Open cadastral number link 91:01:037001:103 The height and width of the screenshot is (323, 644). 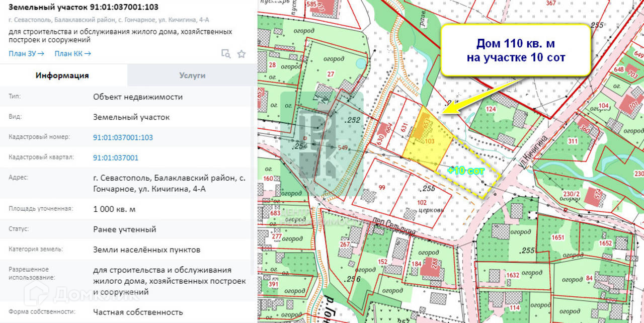[x=123, y=137]
